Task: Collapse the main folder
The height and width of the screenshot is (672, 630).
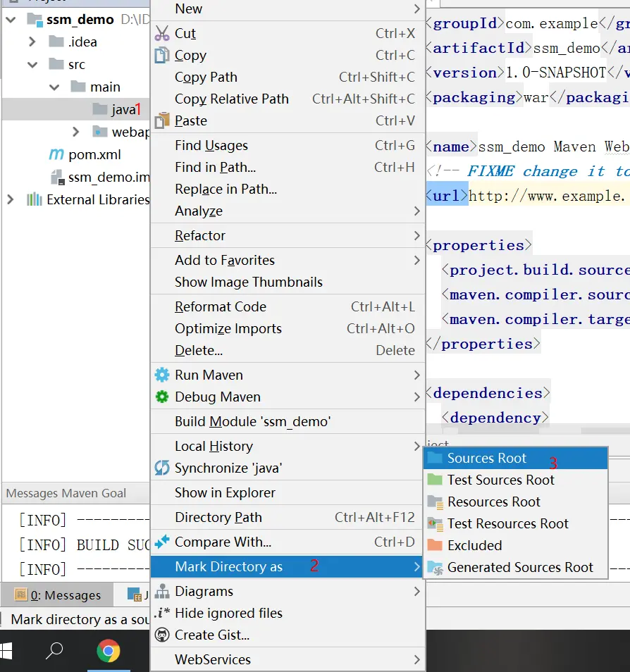Action: click(x=54, y=87)
